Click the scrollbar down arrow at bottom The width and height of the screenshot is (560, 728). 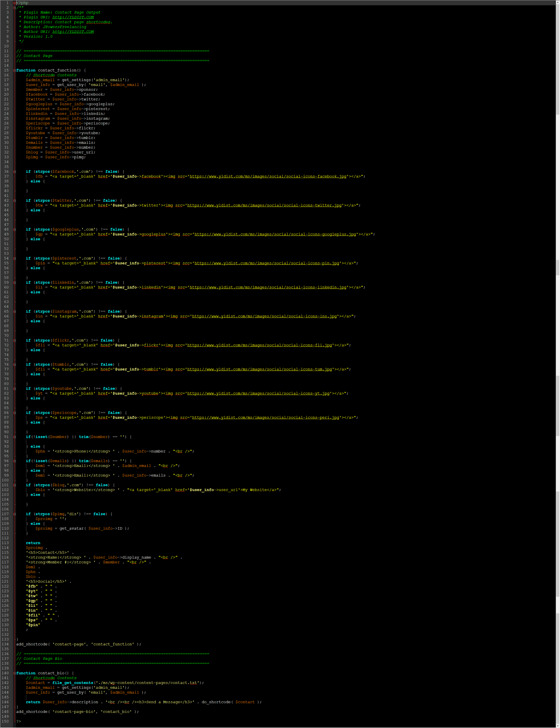click(557, 725)
